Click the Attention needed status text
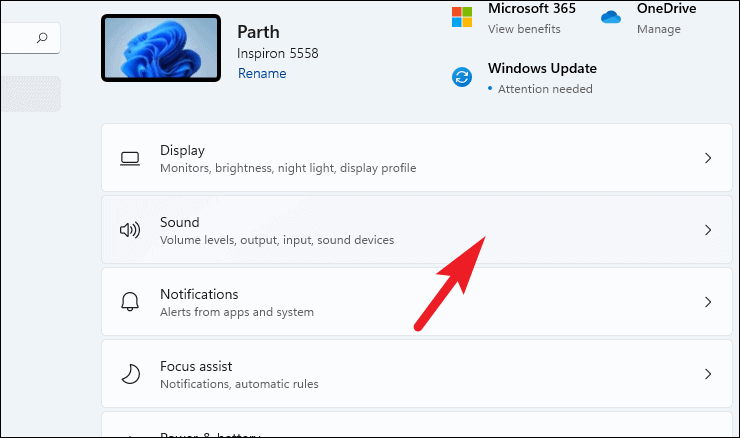The image size is (740, 438). [x=545, y=89]
